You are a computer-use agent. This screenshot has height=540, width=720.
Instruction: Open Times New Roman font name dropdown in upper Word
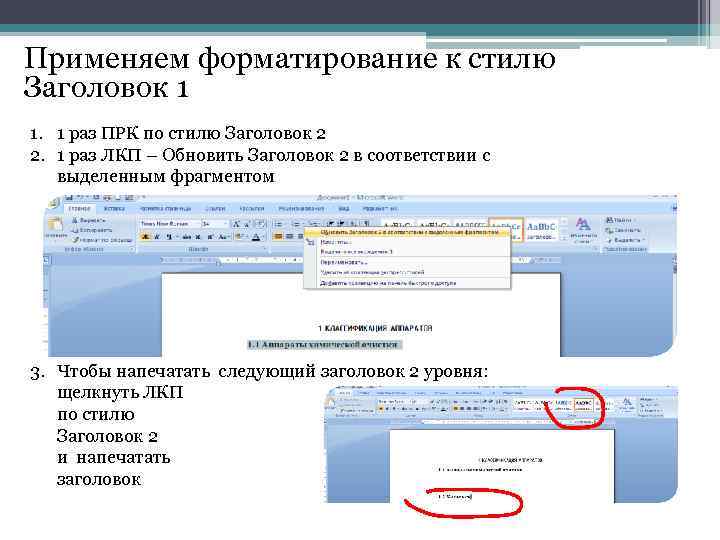point(170,224)
